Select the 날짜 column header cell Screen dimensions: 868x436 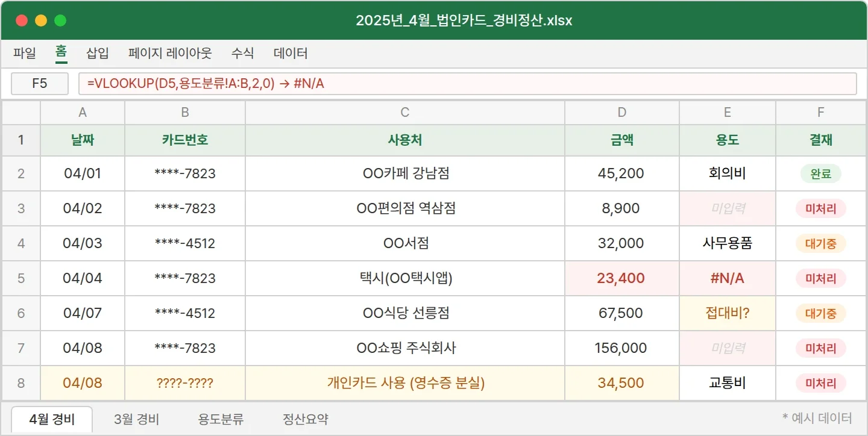point(82,140)
